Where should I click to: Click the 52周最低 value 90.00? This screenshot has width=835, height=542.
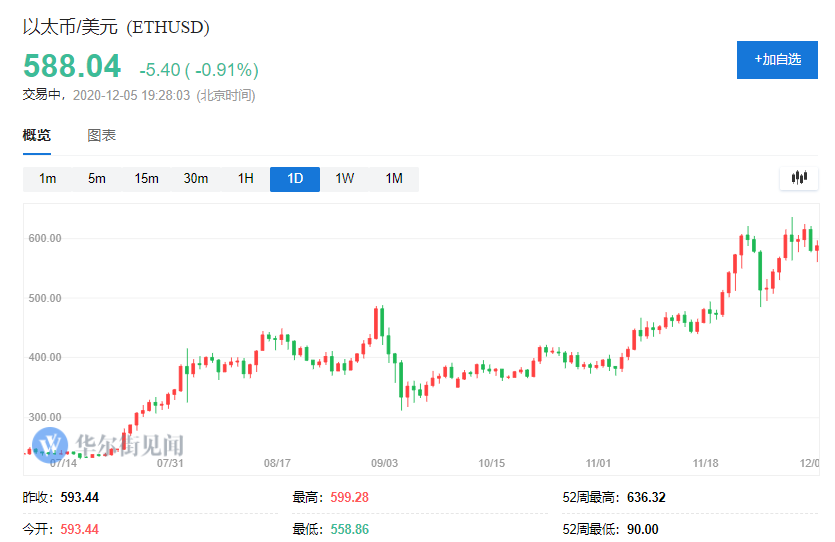[x=642, y=529]
